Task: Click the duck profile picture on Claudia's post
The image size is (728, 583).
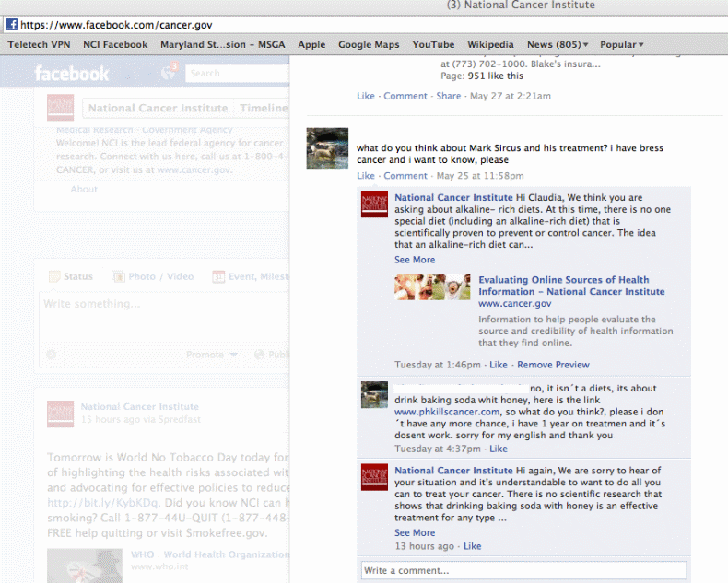Action: (327, 148)
